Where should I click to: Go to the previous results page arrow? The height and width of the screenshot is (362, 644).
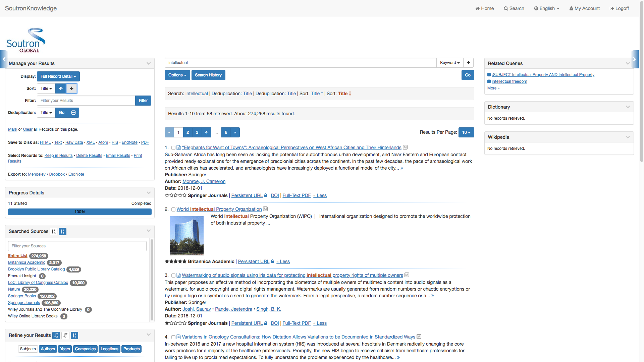click(x=169, y=132)
